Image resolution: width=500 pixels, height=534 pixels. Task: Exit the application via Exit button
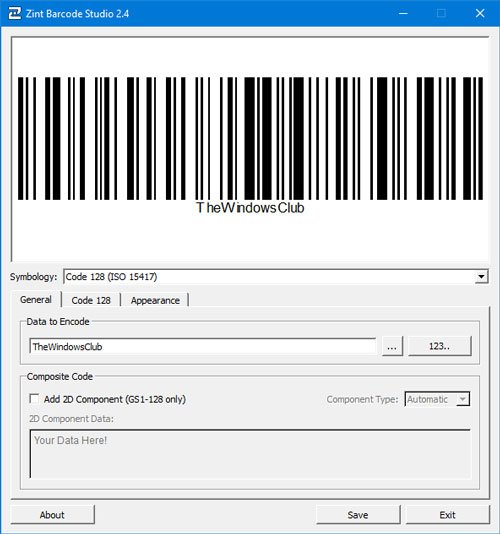coord(447,515)
